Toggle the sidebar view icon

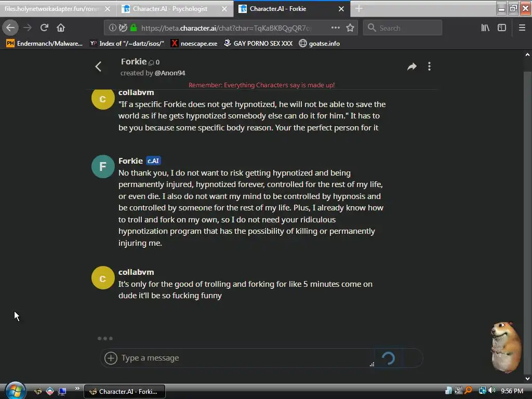pos(502,28)
